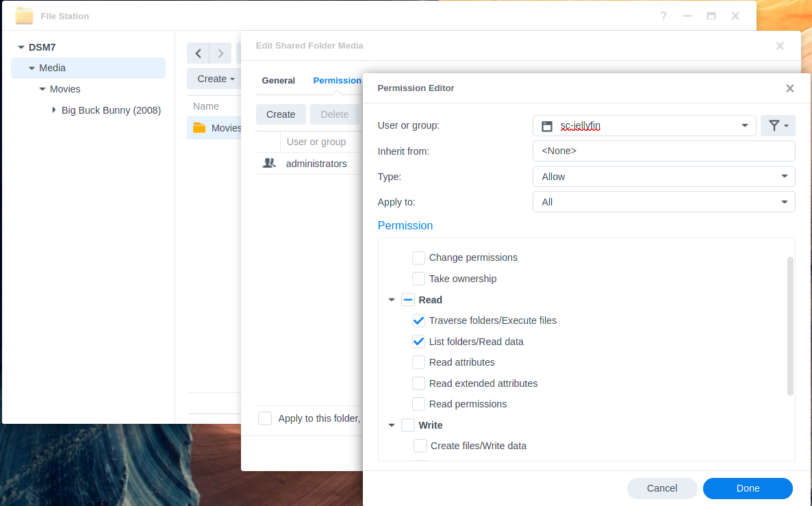Select the Permission tab
812x506 pixels.
coord(337,80)
